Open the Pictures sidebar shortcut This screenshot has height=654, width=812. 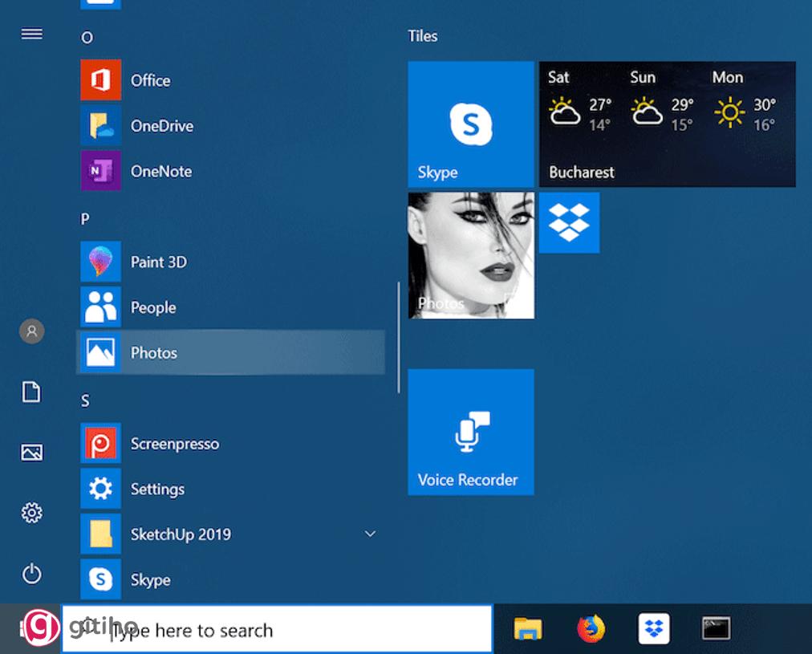click(31, 453)
